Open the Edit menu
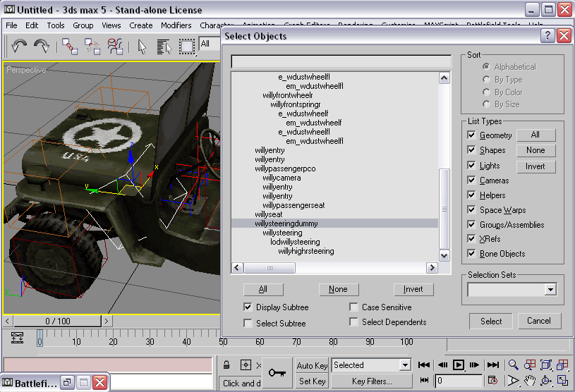Screen dimensions: 575x392 (x=32, y=25)
